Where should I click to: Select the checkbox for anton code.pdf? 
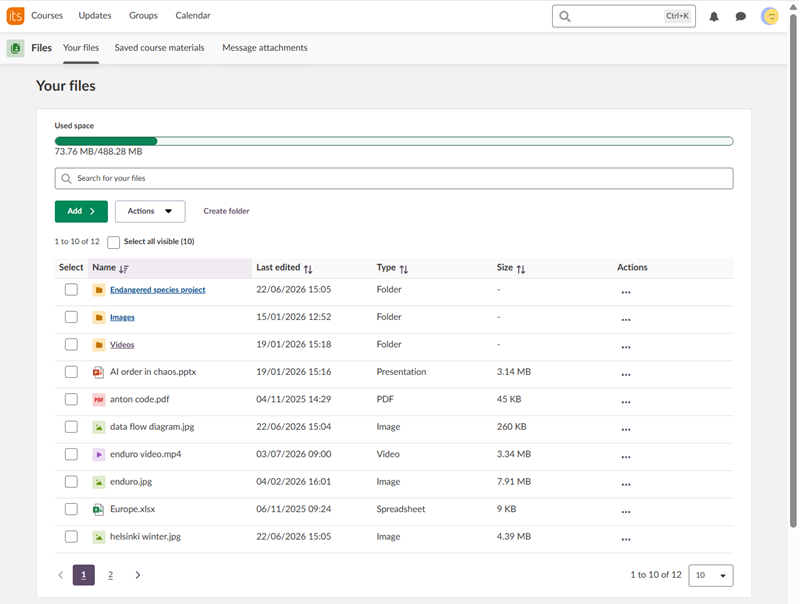[71, 399]
